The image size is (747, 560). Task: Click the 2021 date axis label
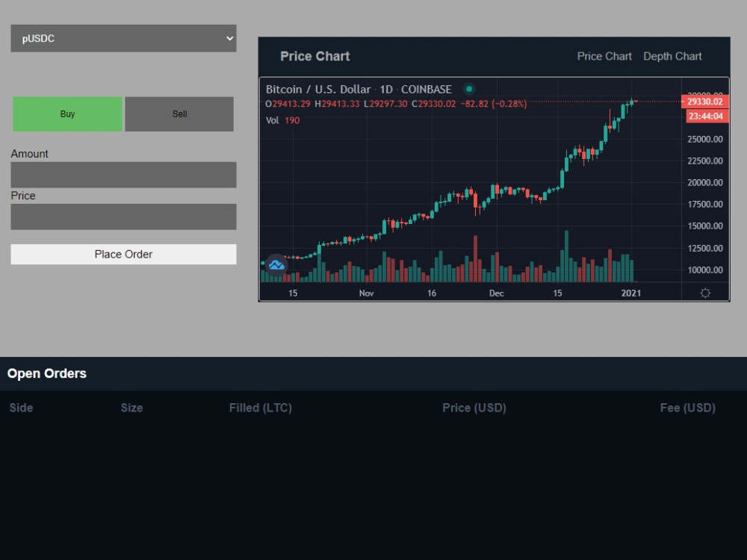pos(630,293)
